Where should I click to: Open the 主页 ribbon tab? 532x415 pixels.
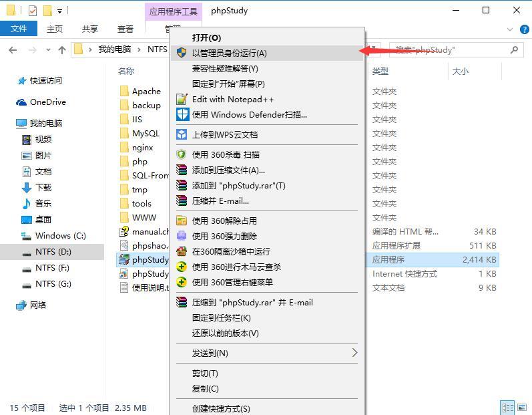55,29
